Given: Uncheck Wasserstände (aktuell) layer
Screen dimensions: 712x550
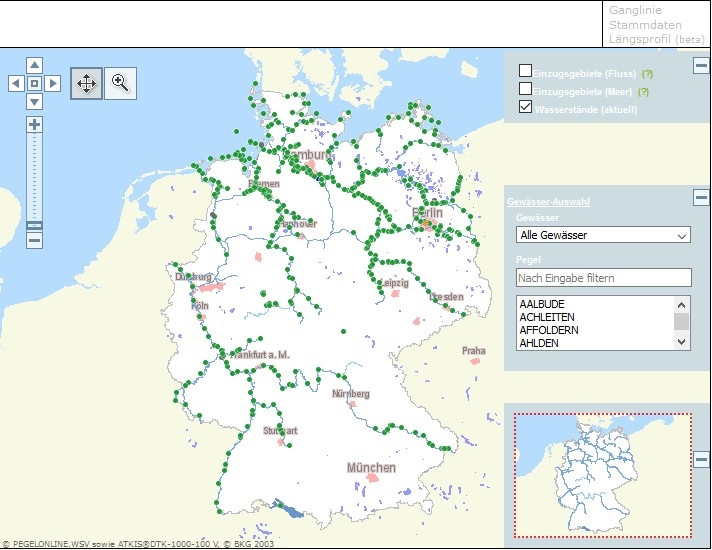Looking at the screenshot, I should [525, 107].
